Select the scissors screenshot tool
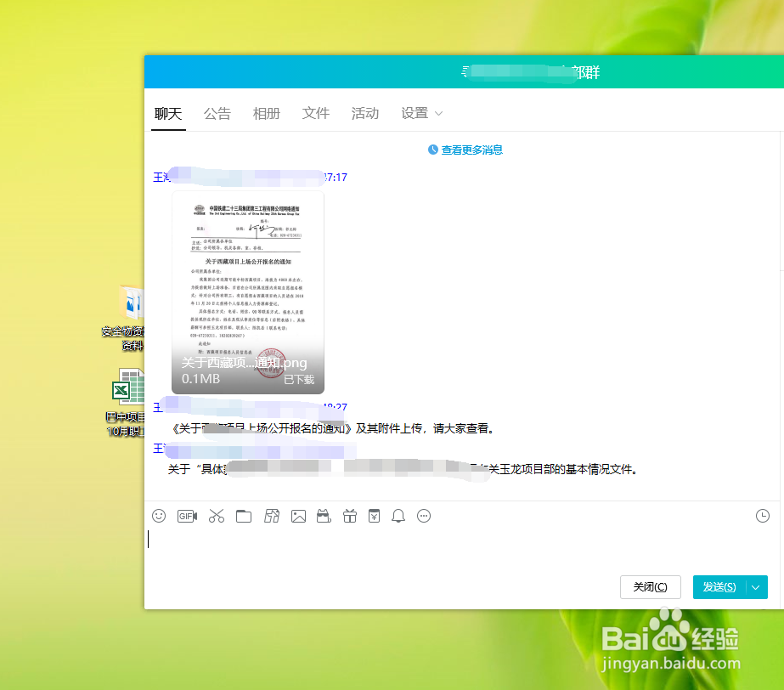The width and height of the screenshot is (784, 690). coord(217,516)
